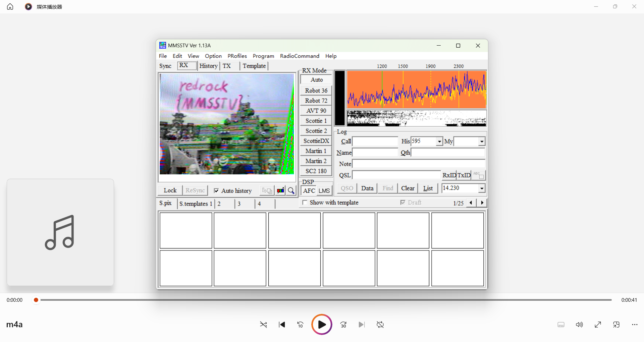Switch to the mini player view
The height and width of the screenshot is (342, 644).
click(x=616, y=325)
